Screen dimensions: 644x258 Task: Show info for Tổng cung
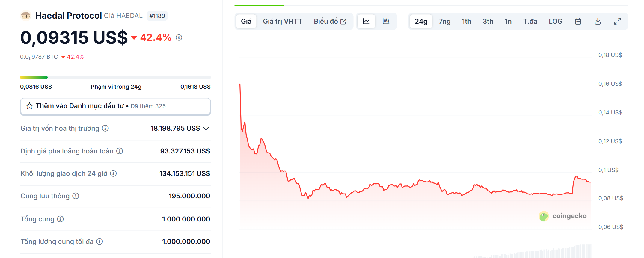[x=61, y=219]
